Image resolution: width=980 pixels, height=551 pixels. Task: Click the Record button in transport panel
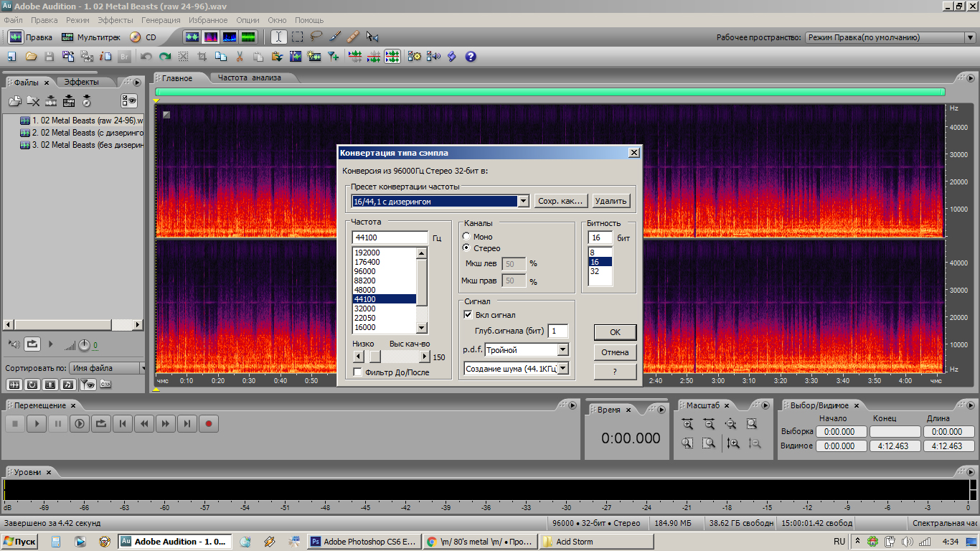pos(209,424)
